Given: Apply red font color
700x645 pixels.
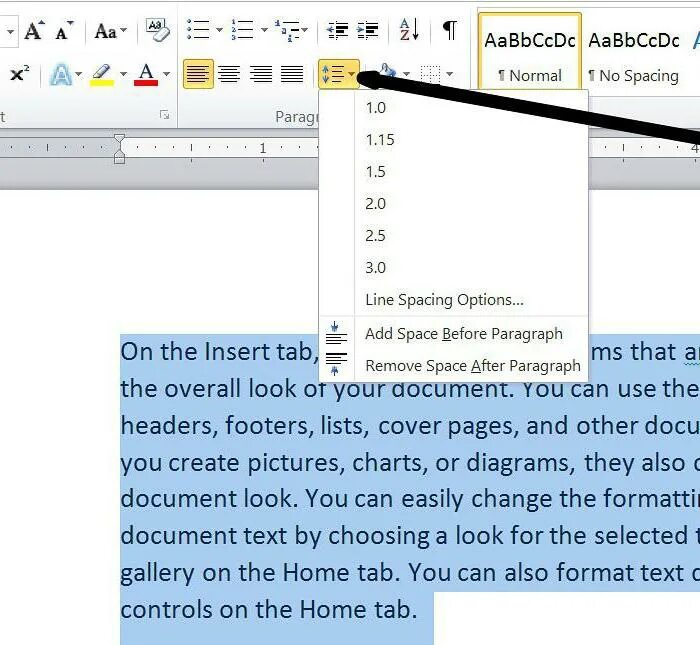Looking at the screenshot, I should pyautogui.click(x=146, y=75).
